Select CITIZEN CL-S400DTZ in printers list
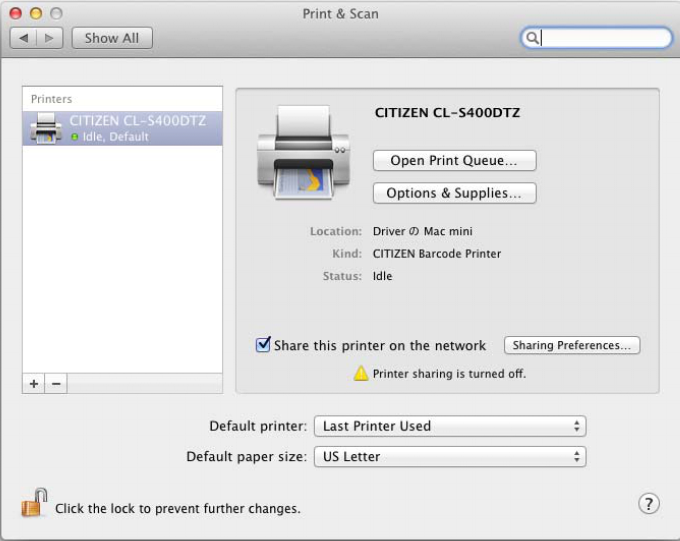Viewport: 680px width, 541px height. [x=122, y=128]
